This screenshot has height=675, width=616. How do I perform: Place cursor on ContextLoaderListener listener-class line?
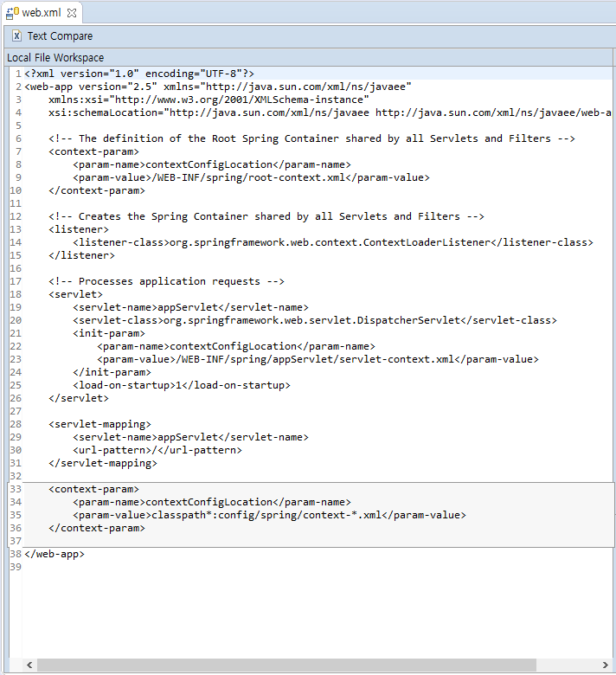coord(333,242)
